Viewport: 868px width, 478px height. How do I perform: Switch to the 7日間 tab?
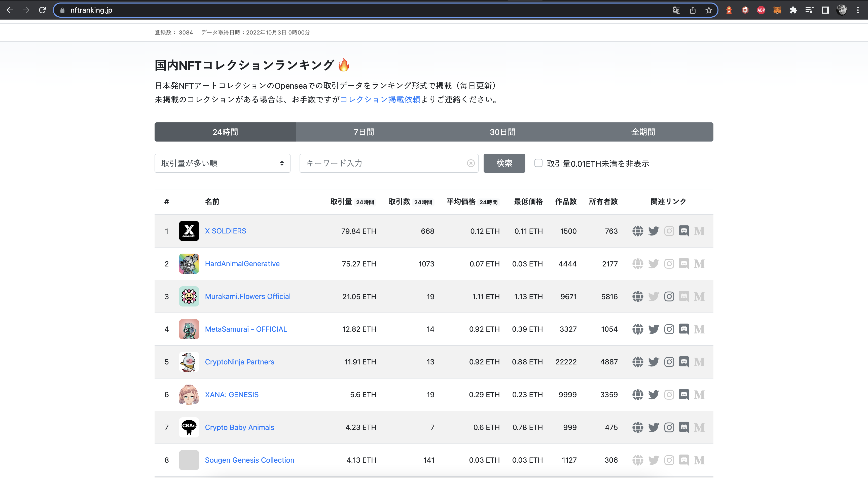point(363,132)
